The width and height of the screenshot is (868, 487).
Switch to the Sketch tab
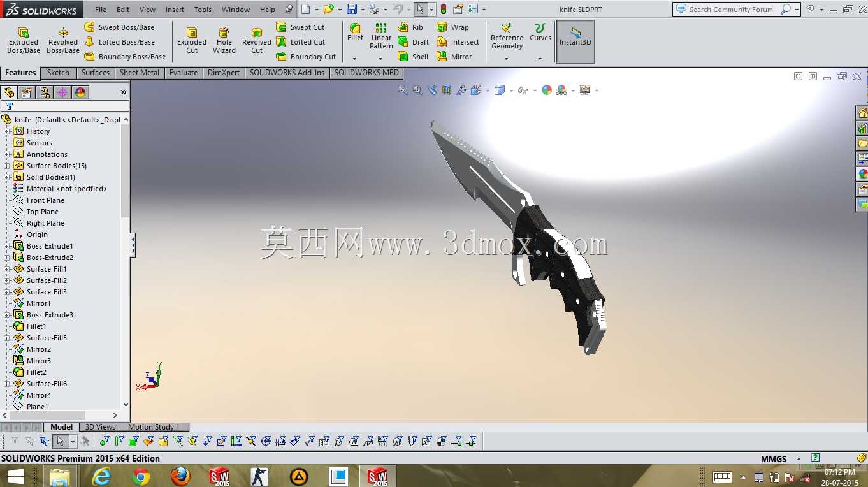58,73
